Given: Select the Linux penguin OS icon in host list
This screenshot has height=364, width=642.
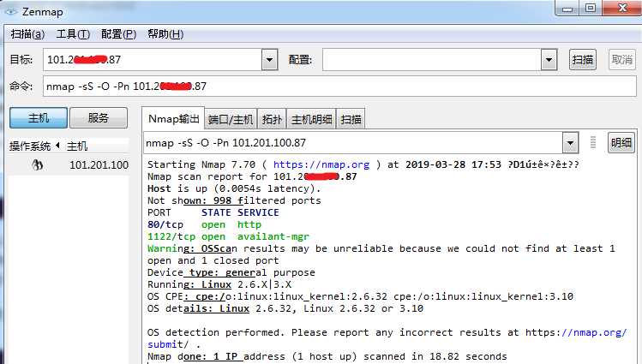Looking at the screenshot, I should (37, 164).
